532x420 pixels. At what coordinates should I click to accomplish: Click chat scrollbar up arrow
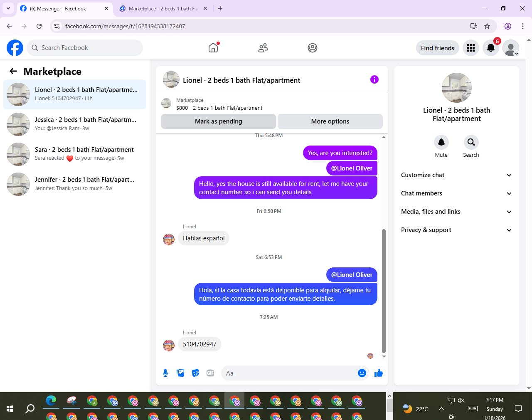[384, 137]
